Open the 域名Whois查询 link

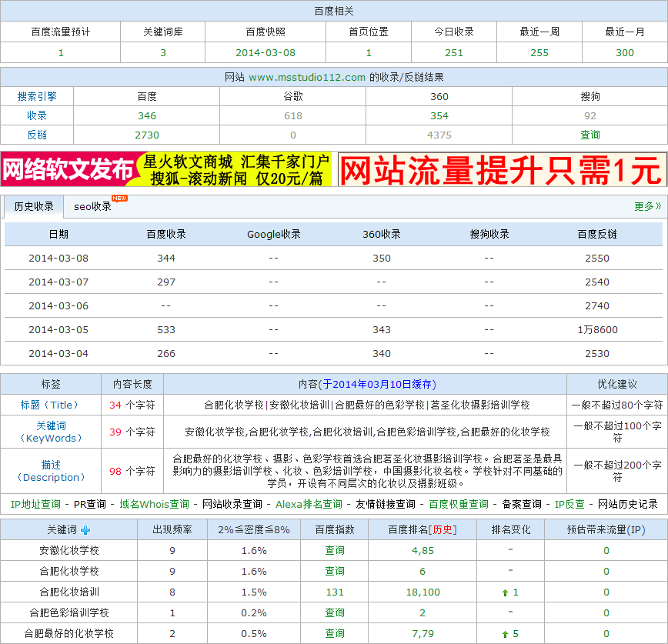pyautogui.click(x=154, y=504)
